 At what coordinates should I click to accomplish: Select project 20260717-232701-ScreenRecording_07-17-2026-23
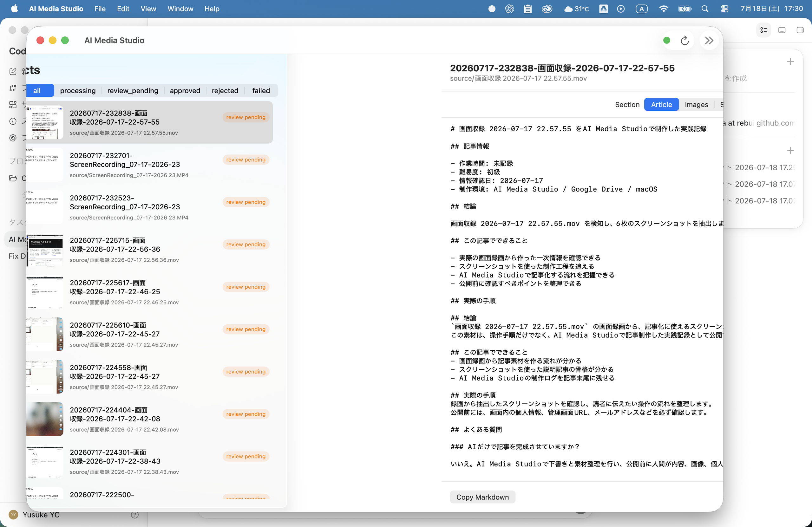(x=149, y=165)
